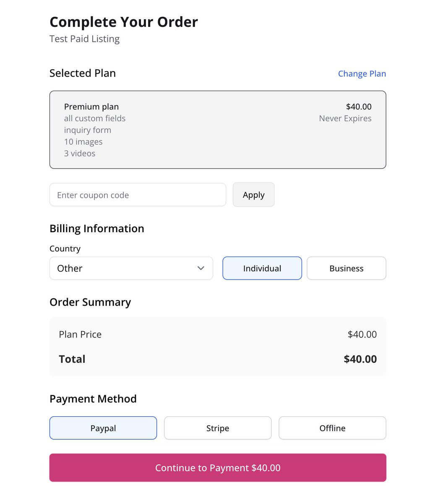Click the Country field label

point(65,249)
